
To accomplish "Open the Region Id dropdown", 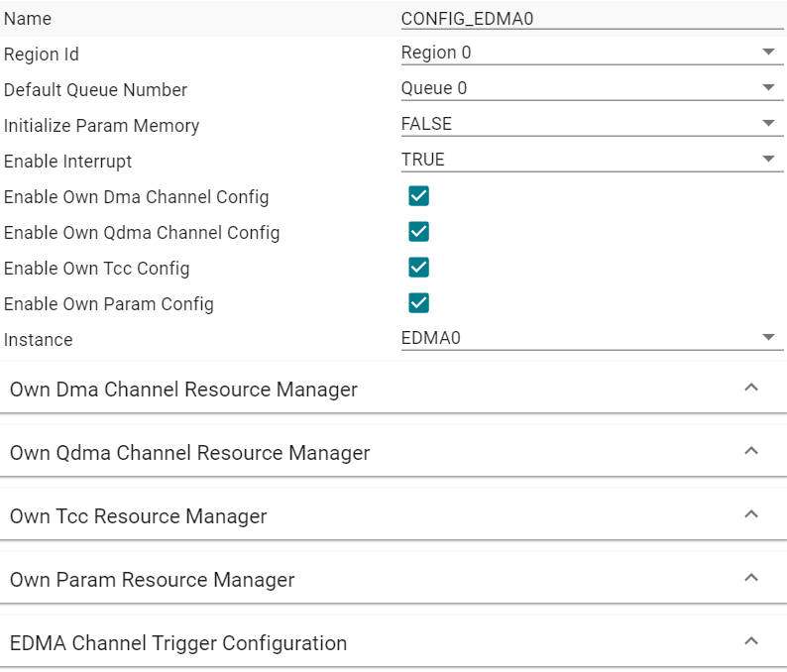I will tap(585, 53).
